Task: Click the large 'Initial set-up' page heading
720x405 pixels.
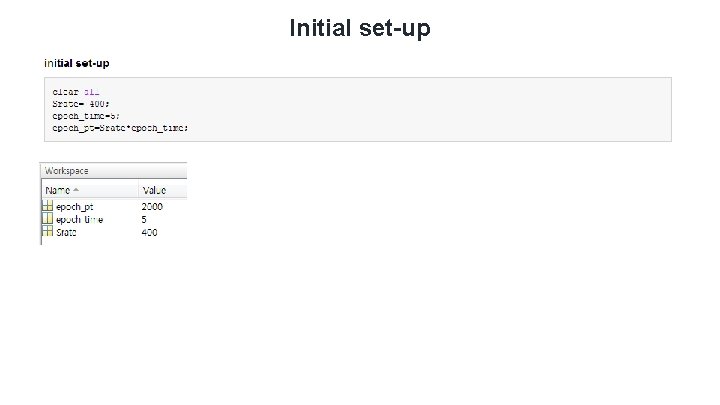Action: click(x=360, y=28)
